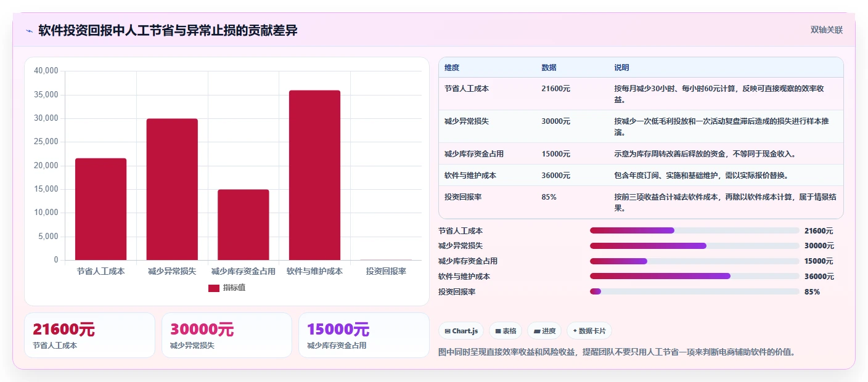Viewport: 868px width, 382px height.
Task: Select the Chart.js tag chip
Action: click(461, 331)
